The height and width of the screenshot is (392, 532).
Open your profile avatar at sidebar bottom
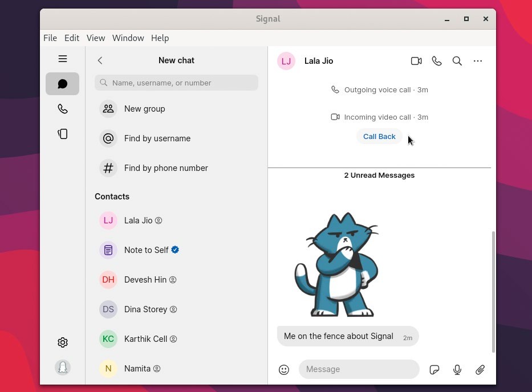[62, 367]
